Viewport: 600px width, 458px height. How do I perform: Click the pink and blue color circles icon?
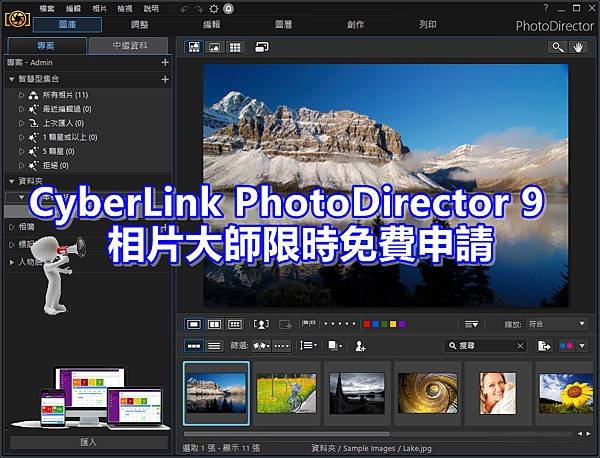pyautogui.click(x=566, y=346)
